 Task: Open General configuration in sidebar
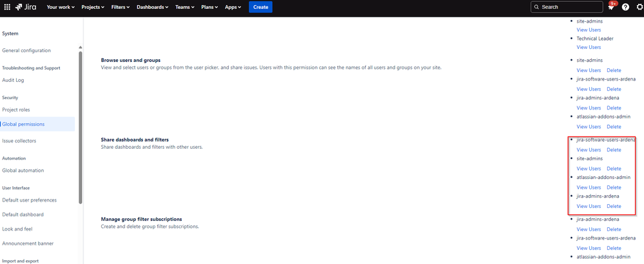tap(26, 51)
